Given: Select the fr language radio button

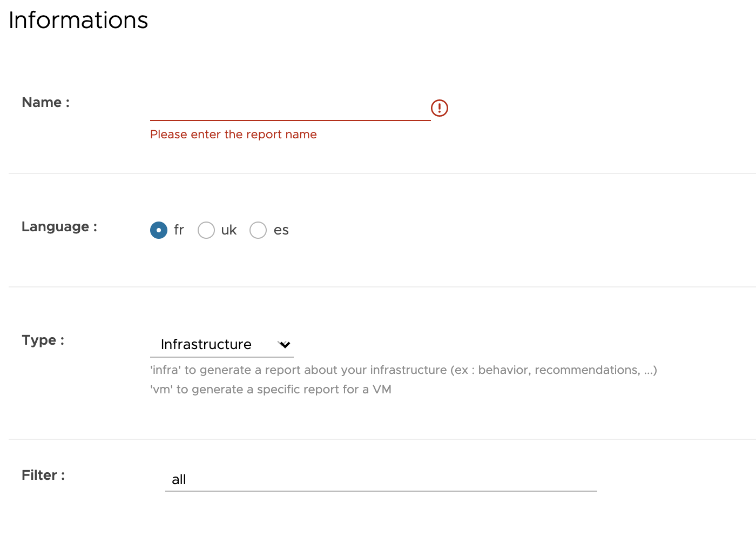Looking at the screenshot, I should click(159, 230).
